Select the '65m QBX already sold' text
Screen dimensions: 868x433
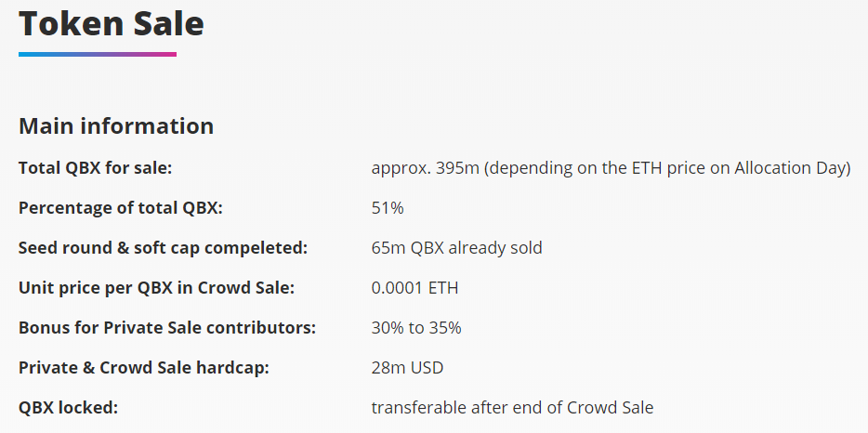pyautogui.click(x=456, y=248)
